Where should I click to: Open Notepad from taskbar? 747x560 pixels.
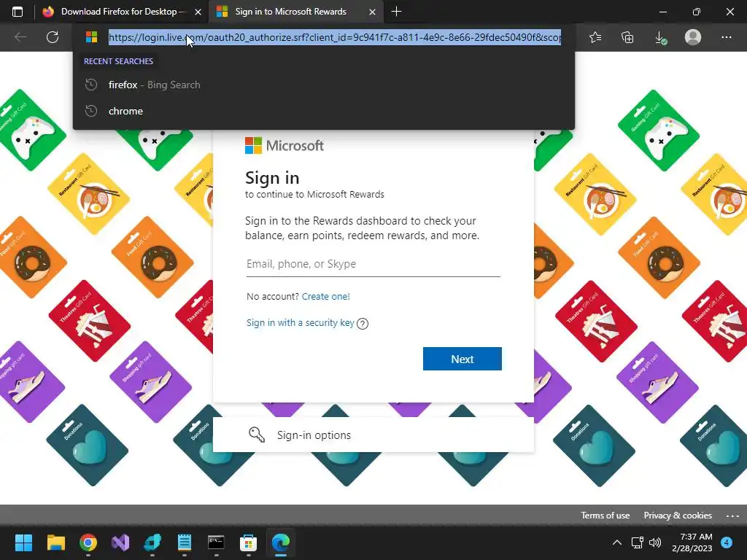185,542
